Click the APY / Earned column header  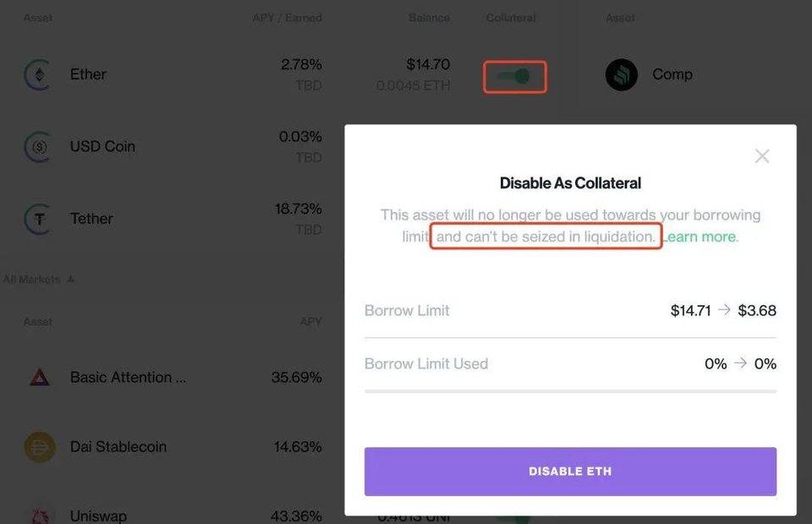287,18
